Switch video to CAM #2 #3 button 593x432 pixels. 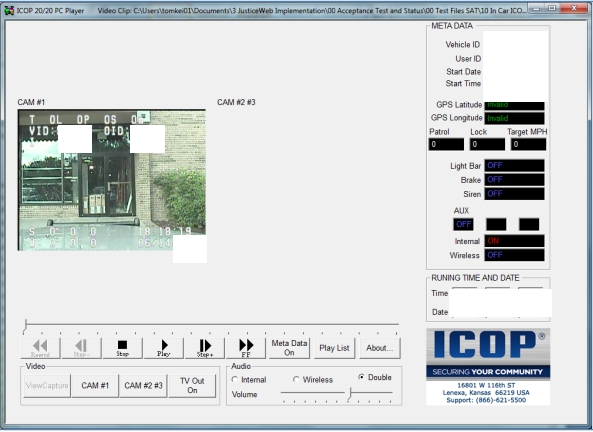coord(143,385)
